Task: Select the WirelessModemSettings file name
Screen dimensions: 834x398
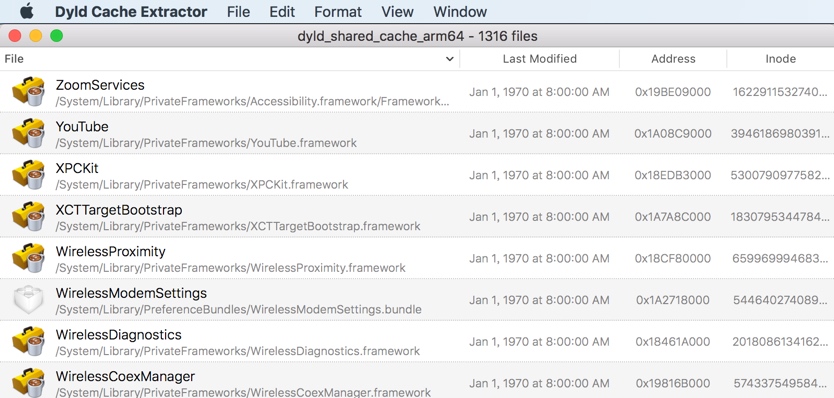Action: tap(131, 293)
